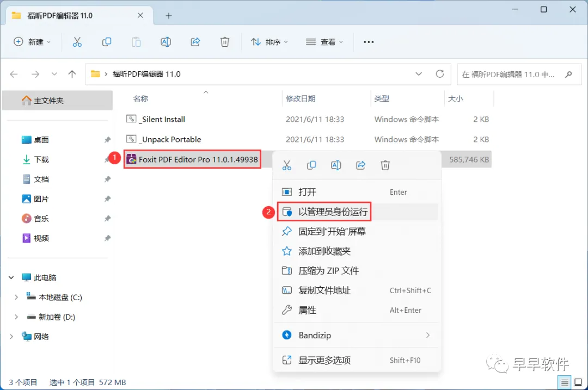Select 主文件夹 in the sidebar
Screen dimensions: 588x390
click(57, 101)
